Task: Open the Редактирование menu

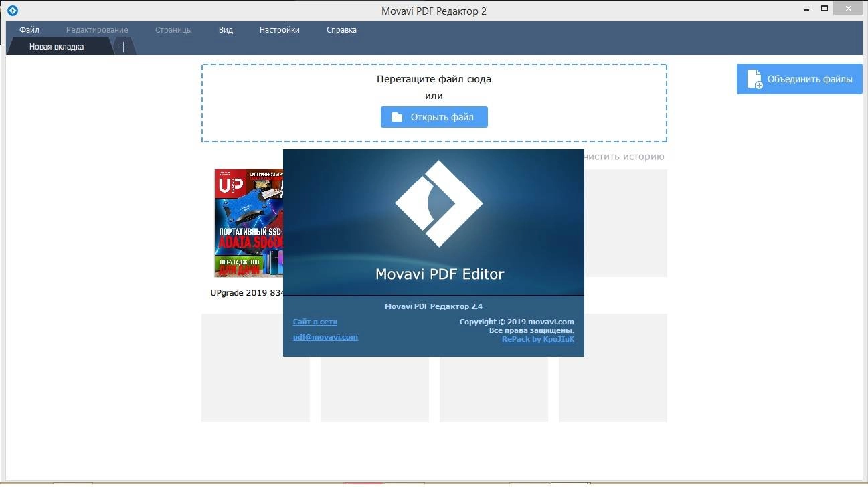Action: (97, 30)
